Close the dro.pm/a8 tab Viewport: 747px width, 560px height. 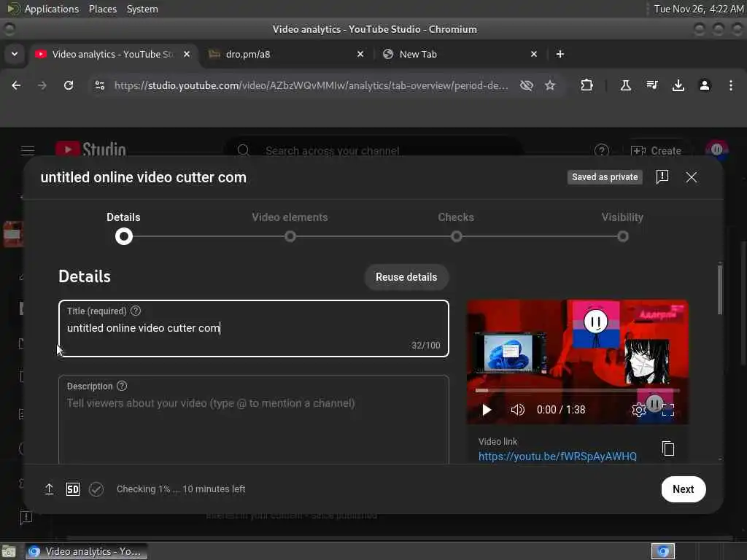[360, 54]
